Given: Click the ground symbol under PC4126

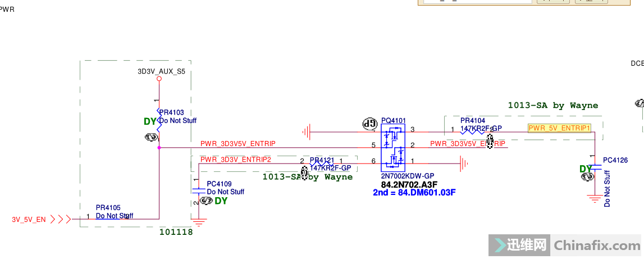Looking at the screenshot, I should pyautogui.click(x=594, y=198).
